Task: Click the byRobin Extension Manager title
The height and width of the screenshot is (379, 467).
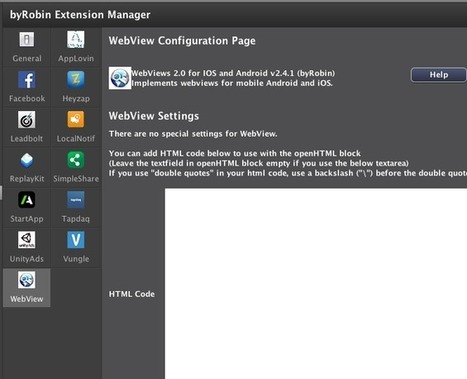Action: point(80,15)
